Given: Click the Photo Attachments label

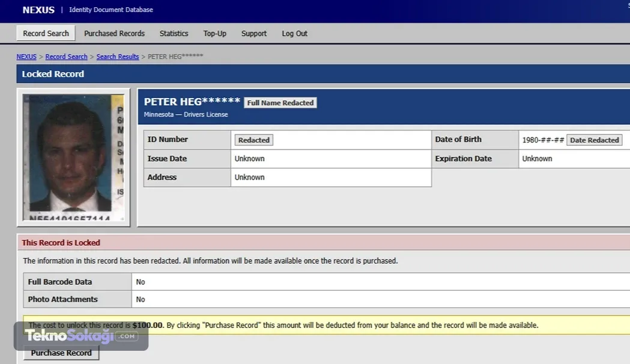Looking at the screenshot, I should pos(62,299).
